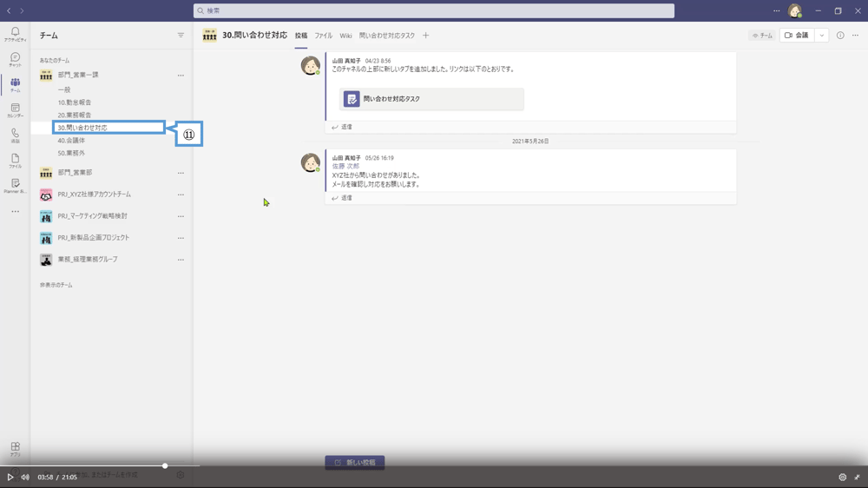Open the channel info icon
Viewport: 868px width, 488px height.
pyautogui.click(x=840, y=36)
